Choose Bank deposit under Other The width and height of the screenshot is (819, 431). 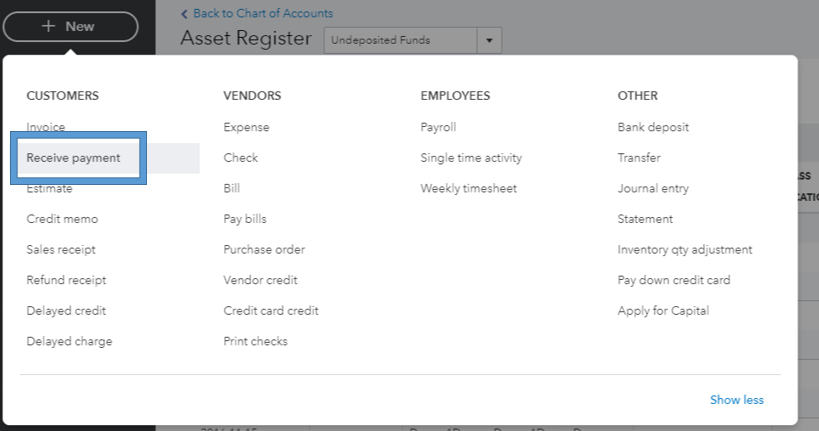pyautogui.click(x=653, y=127)
